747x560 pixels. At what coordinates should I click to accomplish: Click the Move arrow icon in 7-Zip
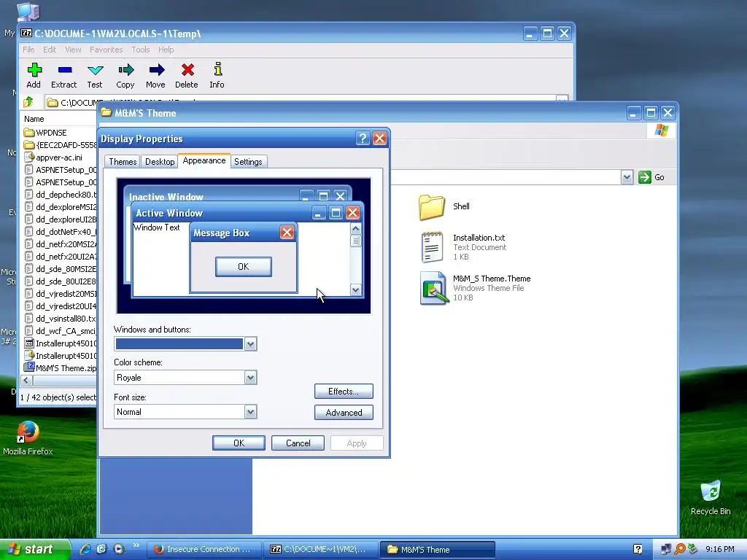[x=156, y=71]
